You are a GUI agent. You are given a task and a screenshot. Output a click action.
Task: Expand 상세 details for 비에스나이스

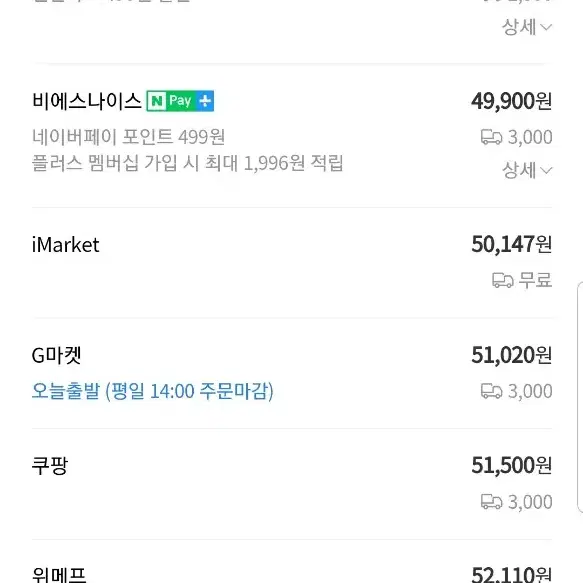(x=527, y=170)
